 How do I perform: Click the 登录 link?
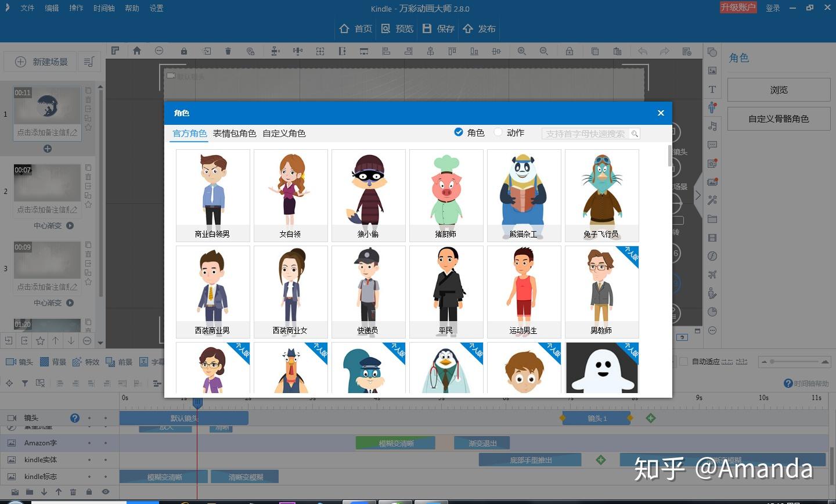[773, 8]
